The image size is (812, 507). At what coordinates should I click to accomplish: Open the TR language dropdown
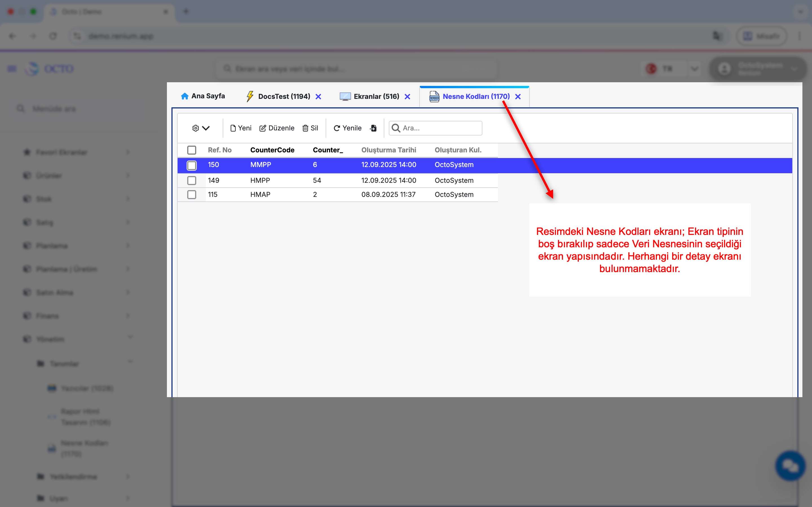click(694, 69)
